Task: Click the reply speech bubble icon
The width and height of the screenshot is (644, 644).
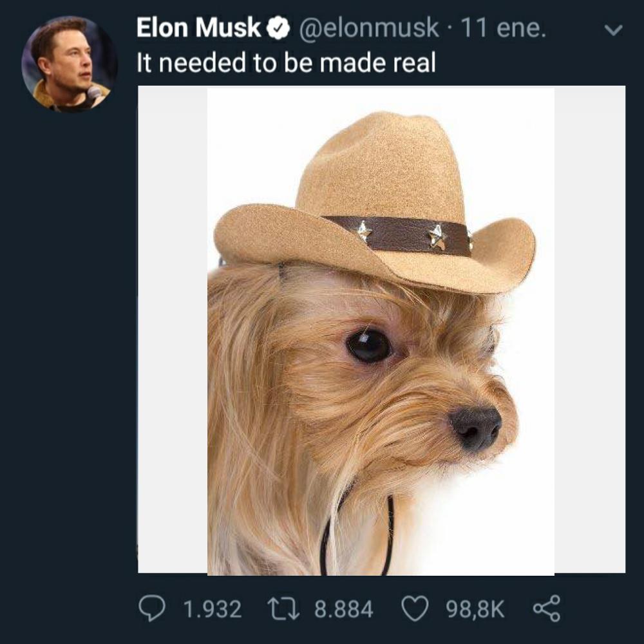Action: tap(152, 609)
